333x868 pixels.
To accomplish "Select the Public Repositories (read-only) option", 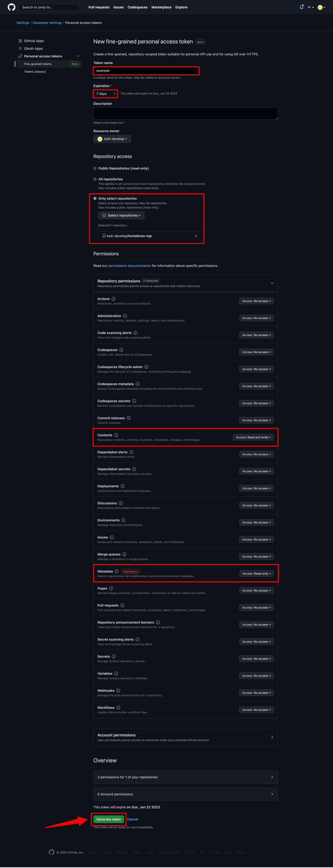I will [95, 168].
